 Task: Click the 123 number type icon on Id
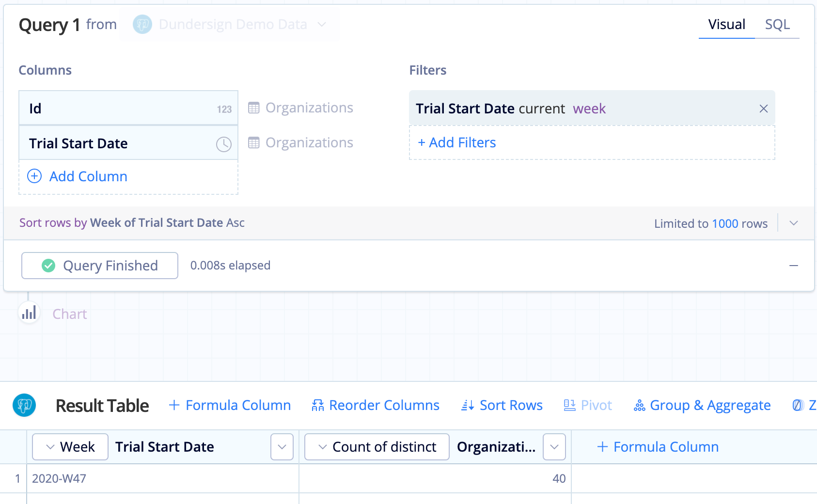224,109
